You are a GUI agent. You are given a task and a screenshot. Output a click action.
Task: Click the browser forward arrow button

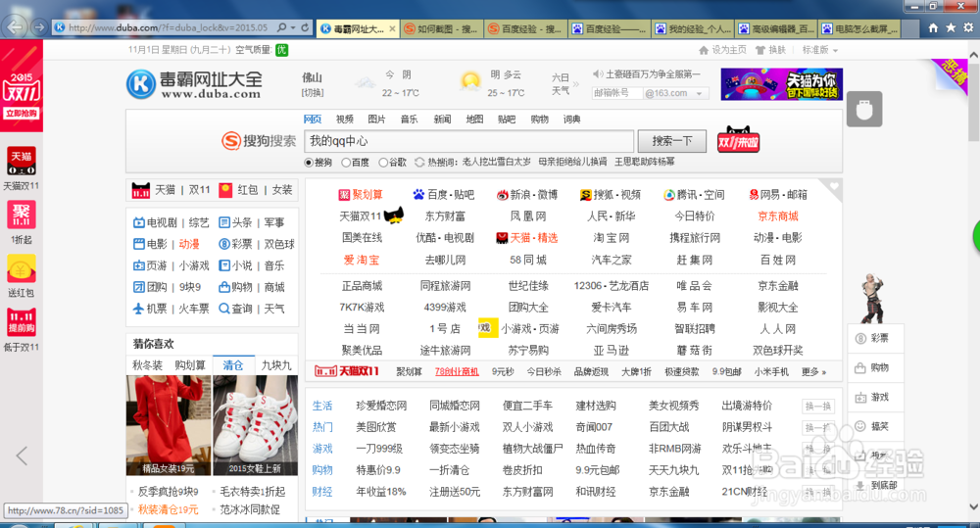point(39,27)
